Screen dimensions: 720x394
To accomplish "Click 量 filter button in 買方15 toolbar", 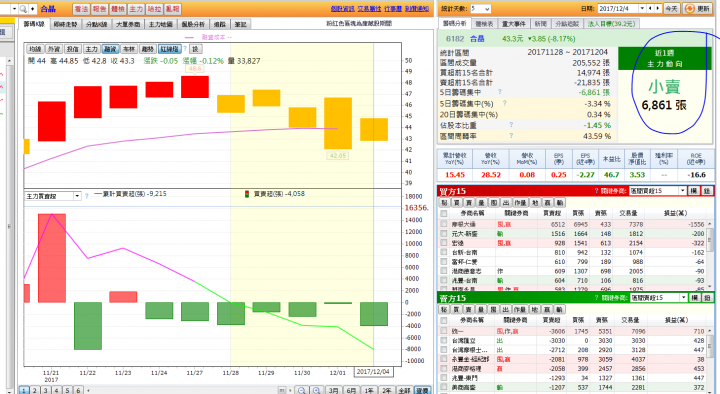I will coord(481,203).
